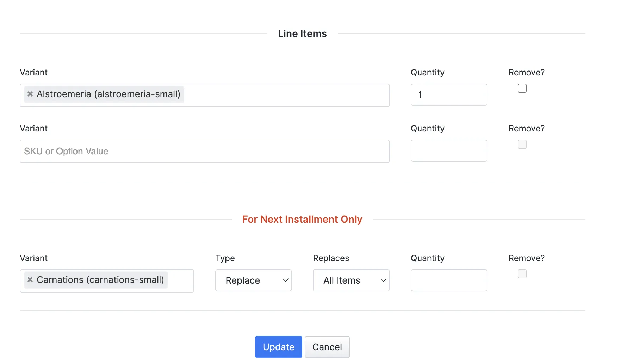This screenshot has width=644, height=358.
Task: Click the empty second-row quantity field
Action: point(449,150)
